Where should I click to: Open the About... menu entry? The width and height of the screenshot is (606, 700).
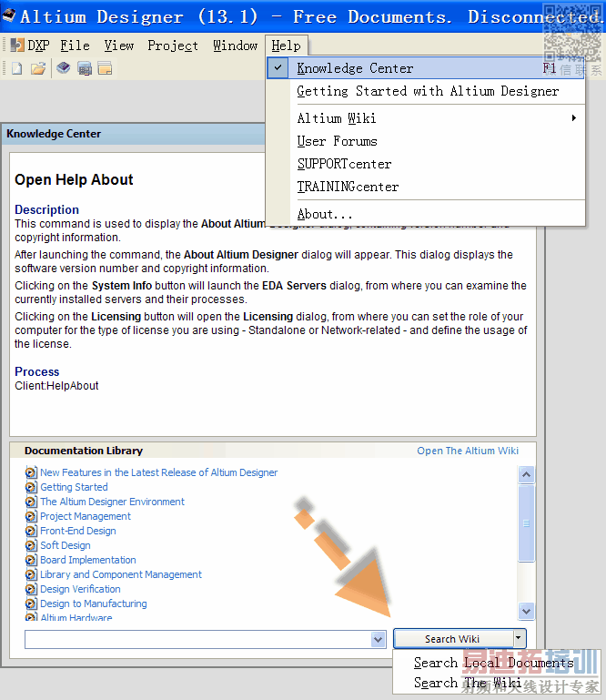(x=325, y=214)
